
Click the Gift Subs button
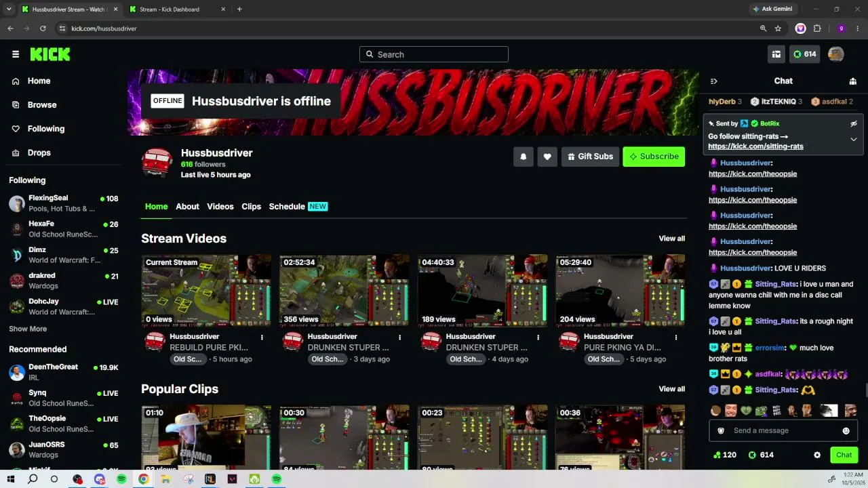pos(590,157)
